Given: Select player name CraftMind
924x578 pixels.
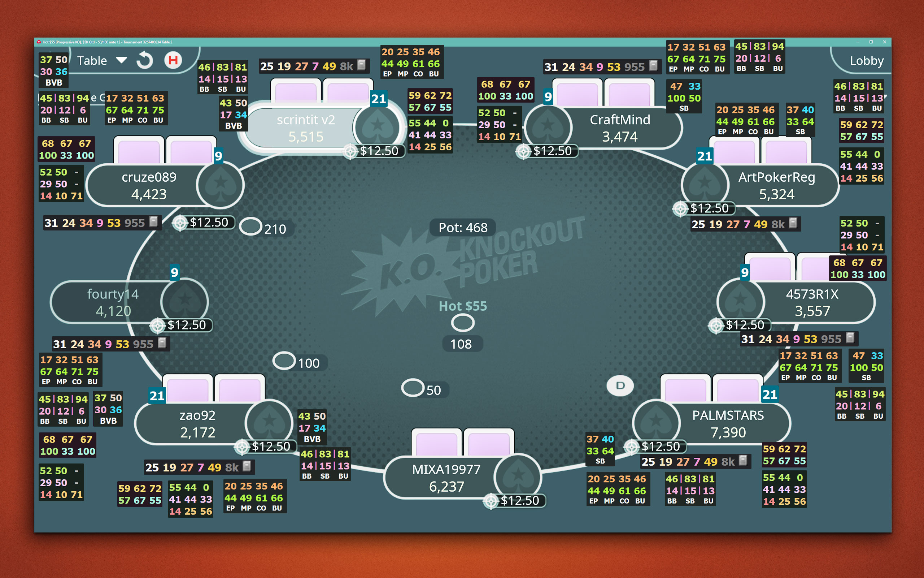Looking at the screenshot, I should 620,120.
